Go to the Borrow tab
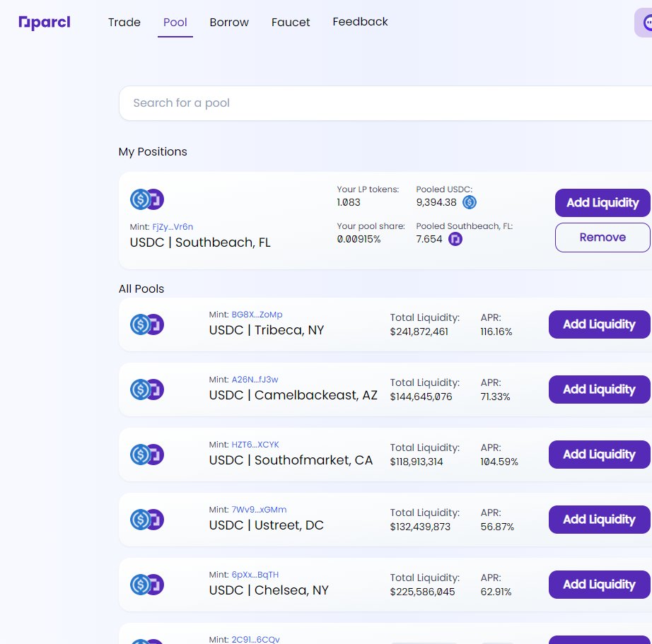Image resolution: width=652 pixels, height=644 pixels. click(229, 22)
